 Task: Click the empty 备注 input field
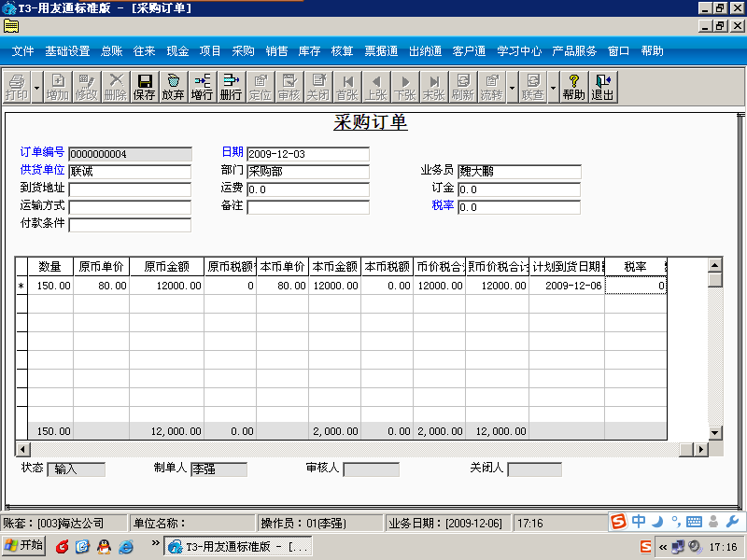(308, 207)
